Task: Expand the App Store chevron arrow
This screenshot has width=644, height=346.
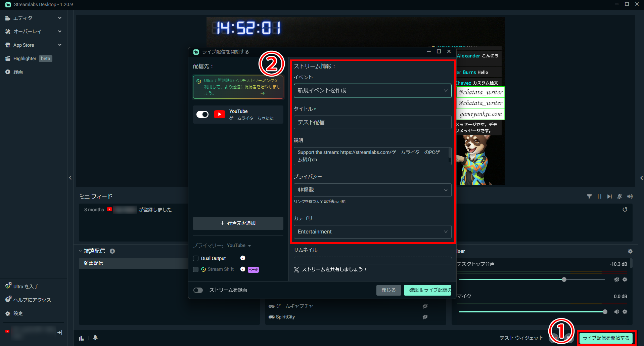Action: [60, 45]
